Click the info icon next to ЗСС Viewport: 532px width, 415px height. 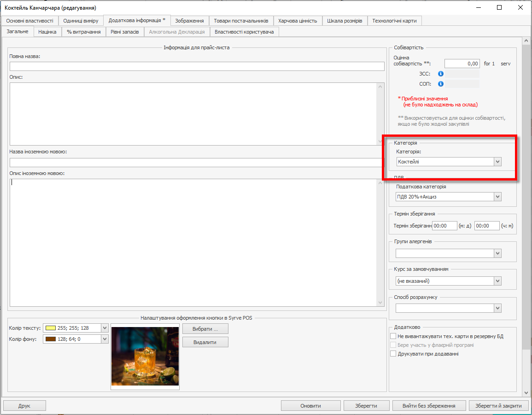coord(441,74)
